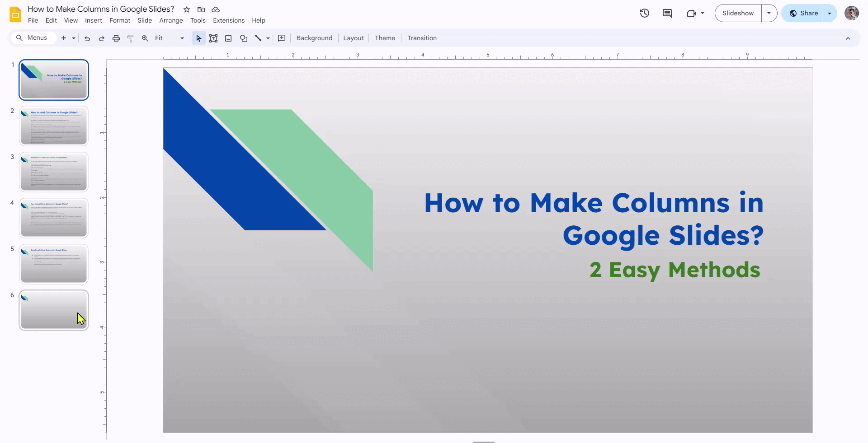Click the Print icon
The width and height of the screenshot is (868, 443).
(116, 38)
